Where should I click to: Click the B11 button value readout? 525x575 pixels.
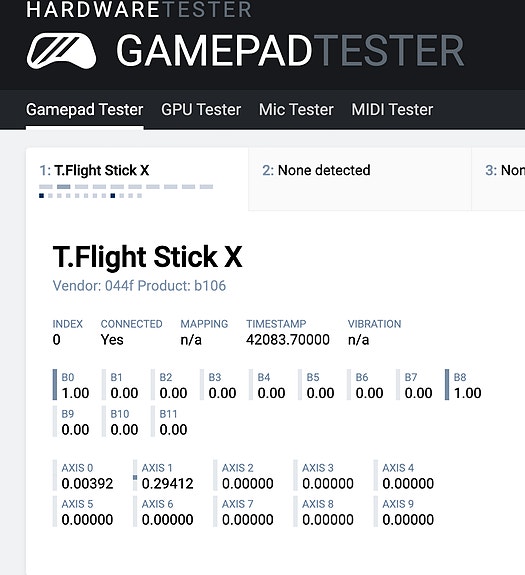pyautogui.click(x=173, y=430)
